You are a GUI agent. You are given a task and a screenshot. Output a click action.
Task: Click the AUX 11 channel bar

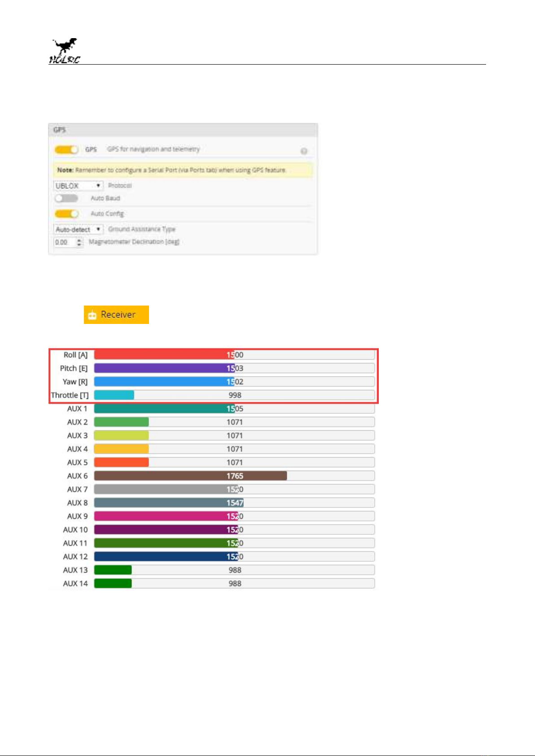point(234,543)
